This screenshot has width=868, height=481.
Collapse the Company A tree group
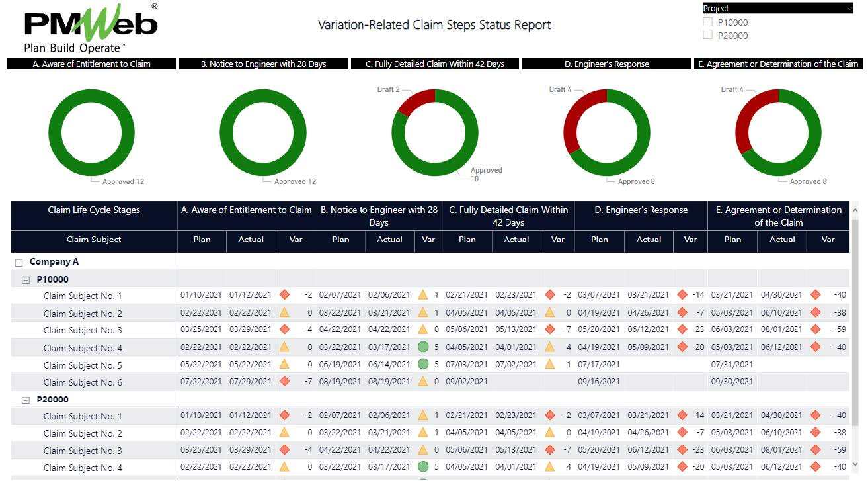pyautogui.click(x=19, y=263)
